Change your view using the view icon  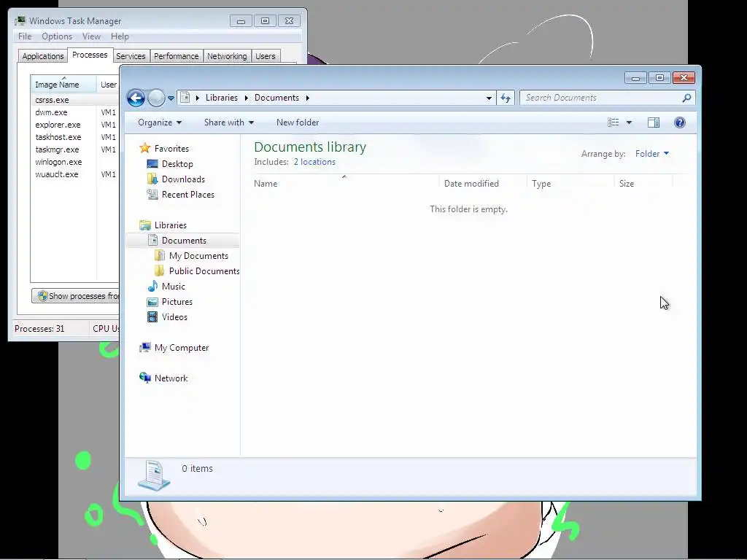[613, 122]
